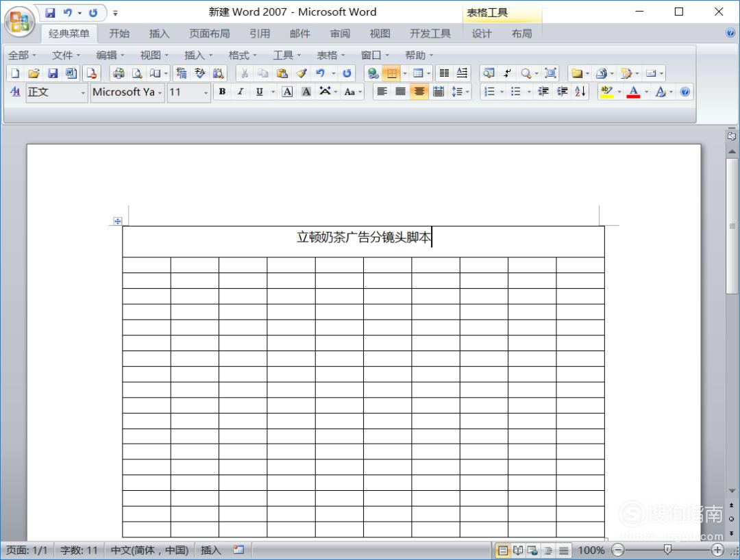Click the Styles AA icon
The width and height of the screenshot is (740, 560).
(15, 92)
